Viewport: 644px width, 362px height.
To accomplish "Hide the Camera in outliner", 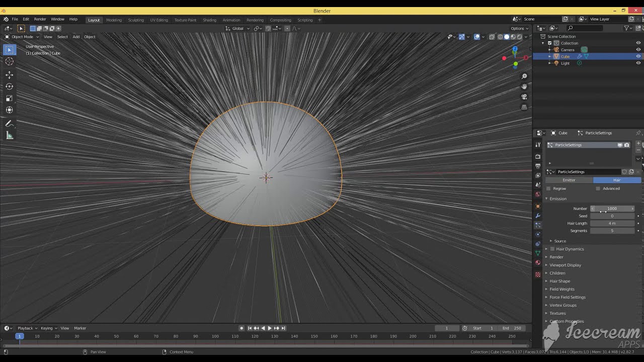I will [x=638, y=50].
